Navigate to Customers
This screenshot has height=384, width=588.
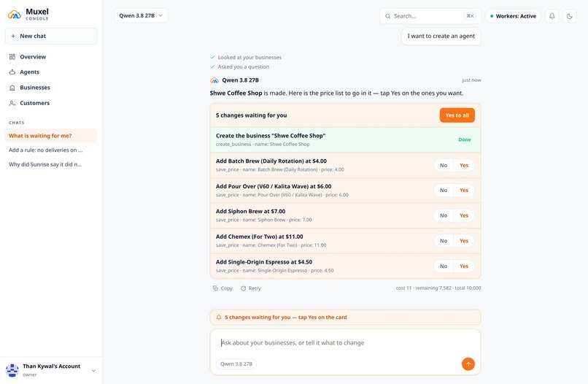point(51,103)
